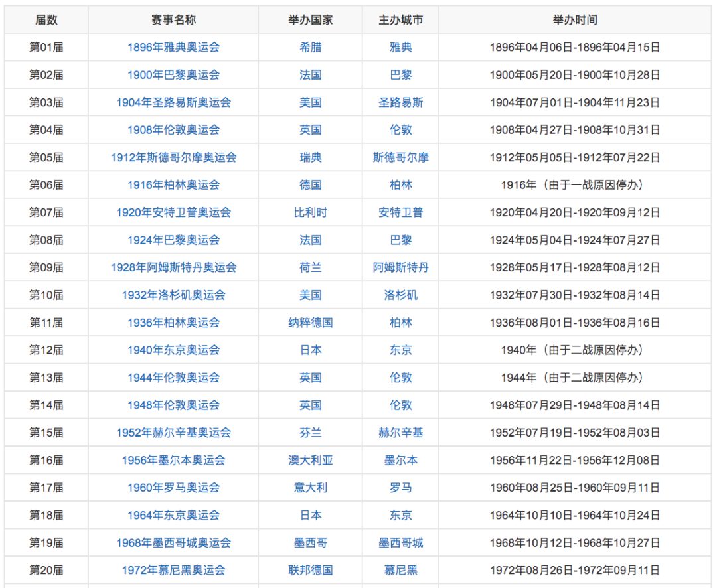Image resolution: width=717 pixels, height=588 pixels.
Task: Click the country link 纳粹德国
Action: tap(311, 323)
